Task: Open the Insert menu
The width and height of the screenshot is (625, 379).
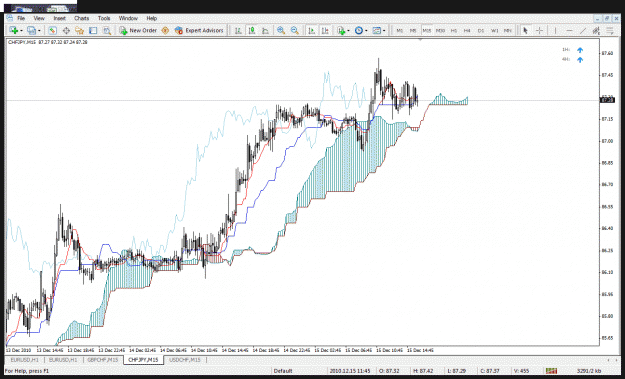Action: pyautogui.click(x=59, y=18)
